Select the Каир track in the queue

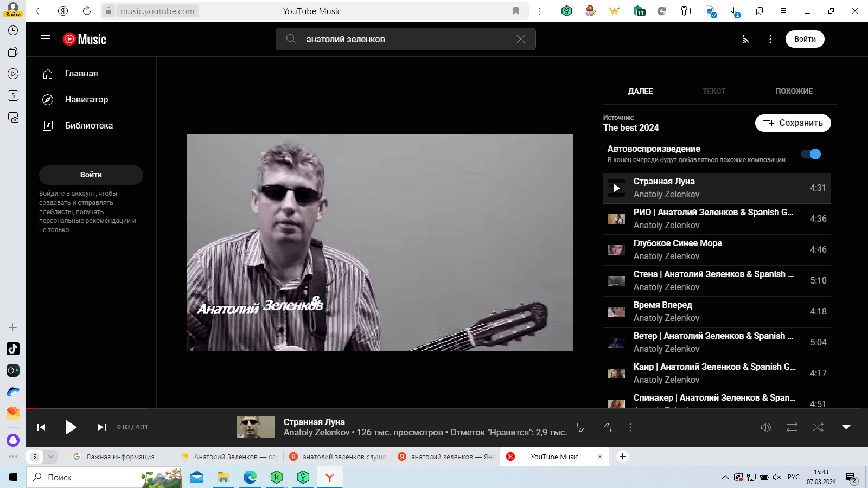click(717, 374)
